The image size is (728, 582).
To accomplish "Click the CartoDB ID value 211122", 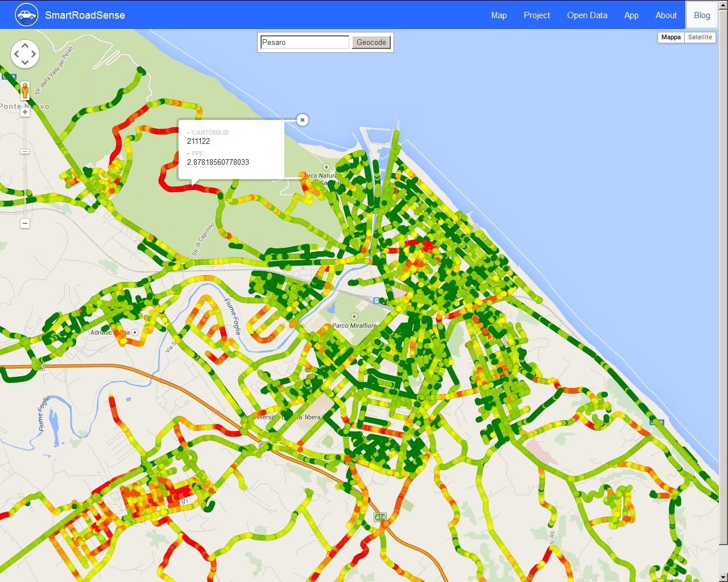I will [x=198, y=141].
